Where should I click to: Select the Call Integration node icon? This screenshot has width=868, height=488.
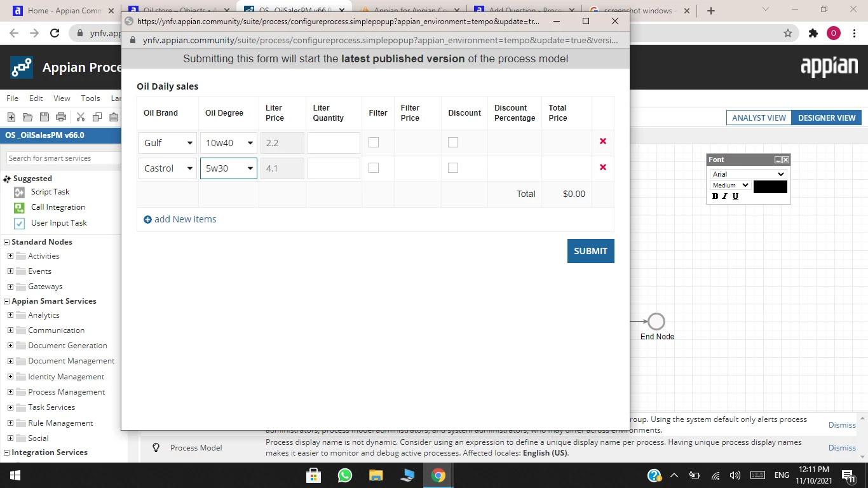(x=19, y=207)
